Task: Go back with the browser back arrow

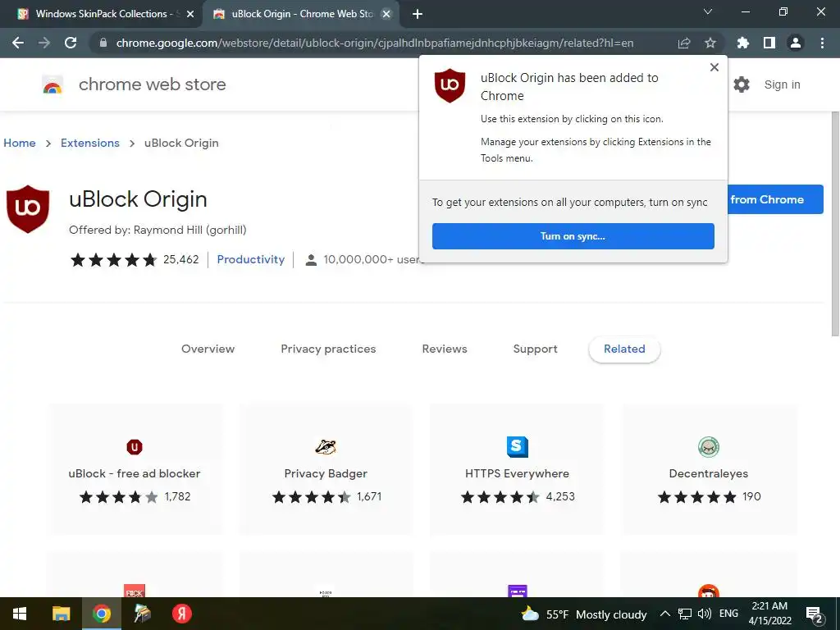Action: [18, 43]
